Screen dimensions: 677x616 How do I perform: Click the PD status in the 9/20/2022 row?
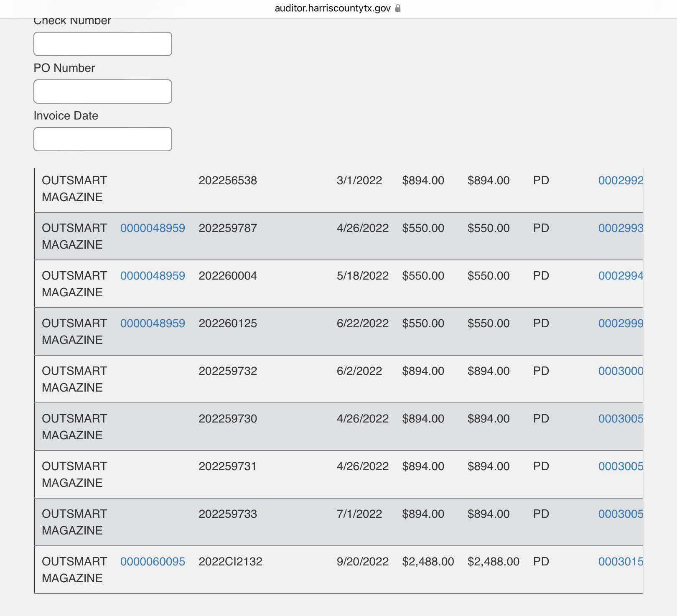click(541, 562)
